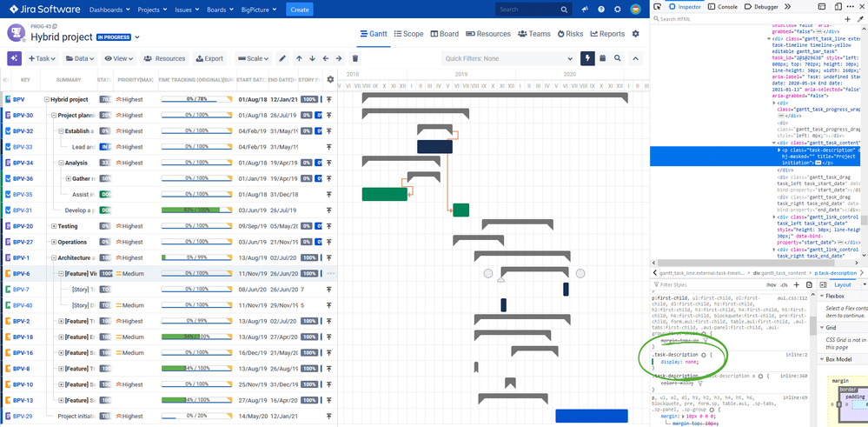Open the column settings gear in grid header
Image resolution: width=868 pixels, height=427 pixels.
[330, 79]
